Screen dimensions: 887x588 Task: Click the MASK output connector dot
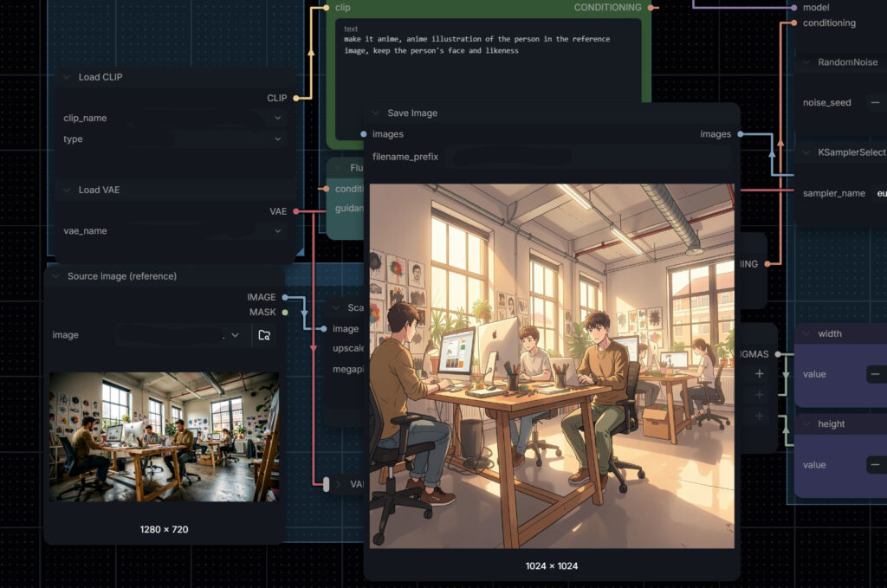(x=285, y=312)
